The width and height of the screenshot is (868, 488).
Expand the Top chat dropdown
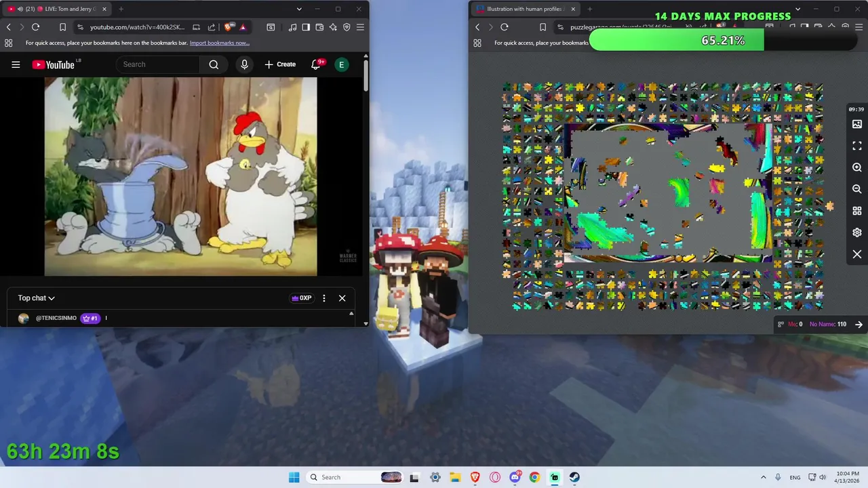(37, 298)
